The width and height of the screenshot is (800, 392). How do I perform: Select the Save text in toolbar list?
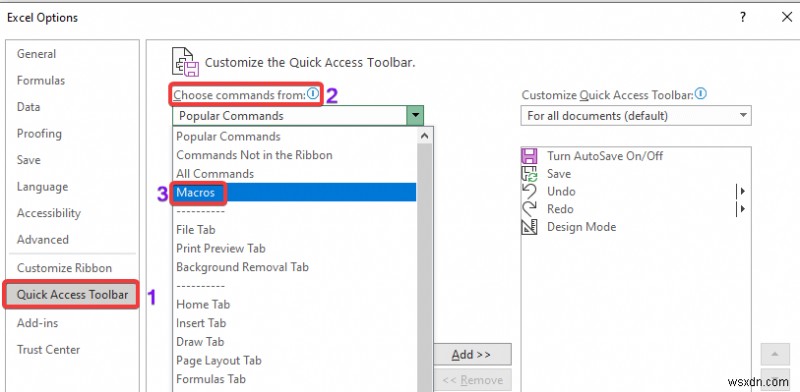point(559,174)
